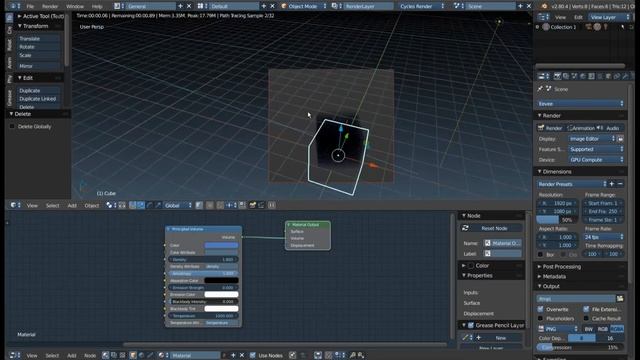Select the object node tree type icon
Viewport: 640px width, 360px height.
point(133,355)
